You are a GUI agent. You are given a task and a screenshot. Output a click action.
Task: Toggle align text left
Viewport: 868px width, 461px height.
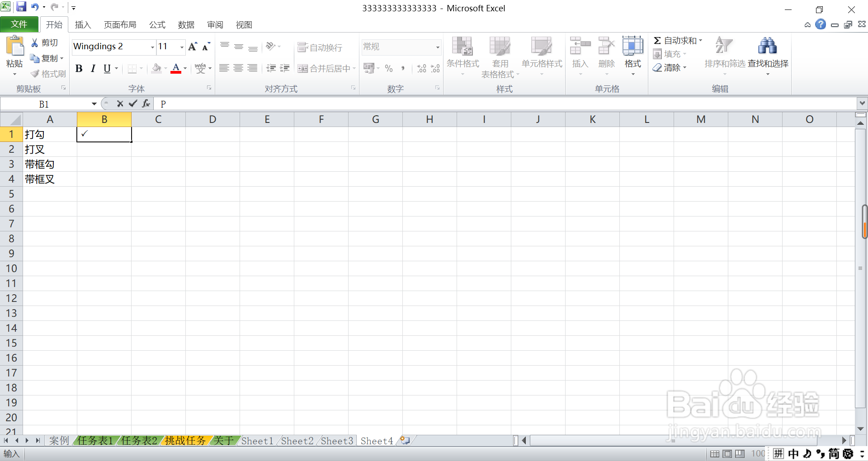pos(224,68)
